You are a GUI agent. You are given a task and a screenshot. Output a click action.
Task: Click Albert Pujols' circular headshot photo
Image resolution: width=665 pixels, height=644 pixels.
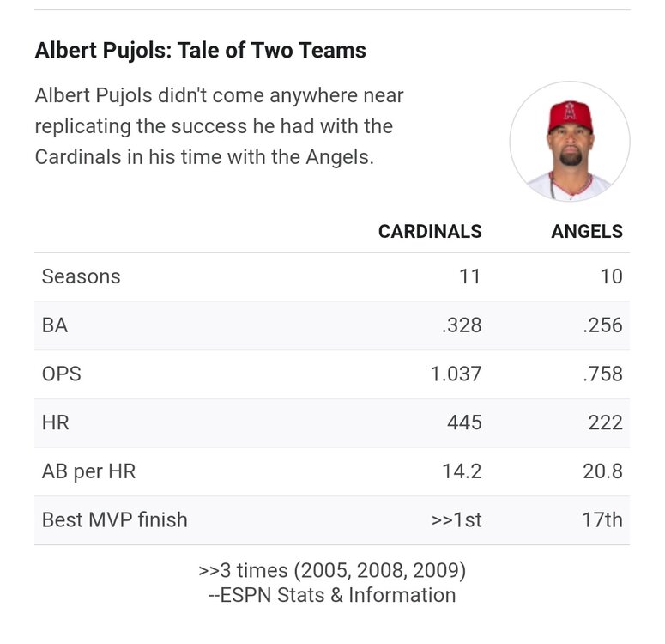coord(570,141)
